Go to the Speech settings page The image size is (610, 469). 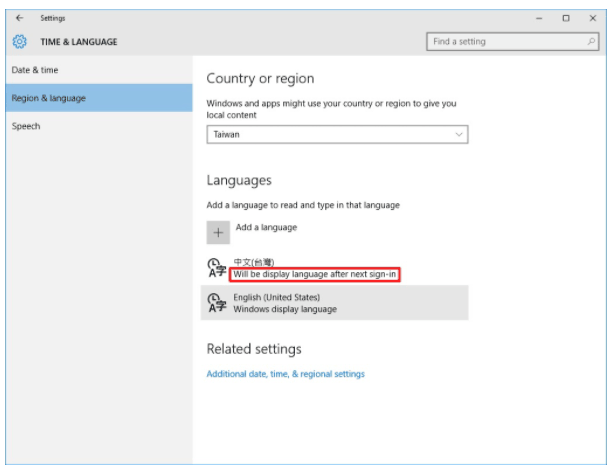26,126
